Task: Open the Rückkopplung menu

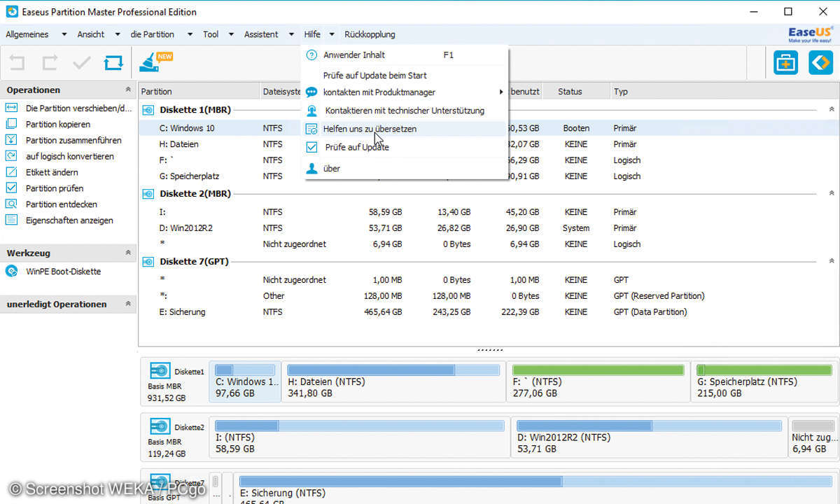Action: (x=370, y=34)
